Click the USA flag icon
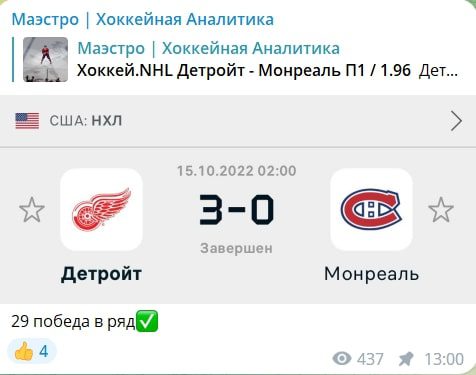476x375 pixels. [27, 121]
